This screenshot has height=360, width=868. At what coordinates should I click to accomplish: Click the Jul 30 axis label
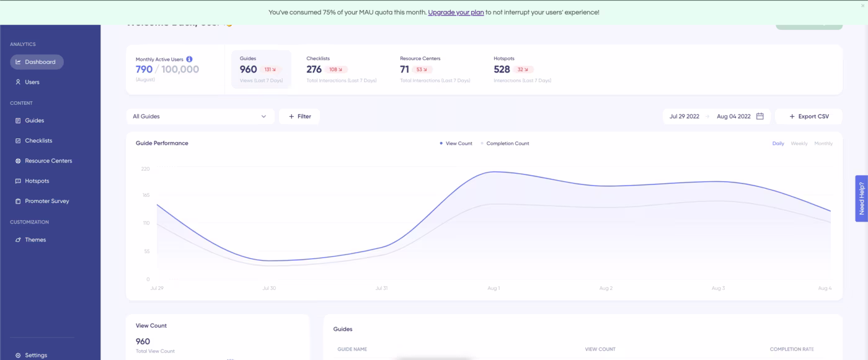[269, 289]
